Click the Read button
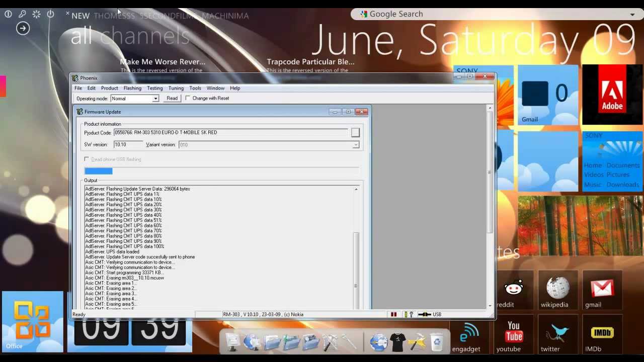 (172, 99)
